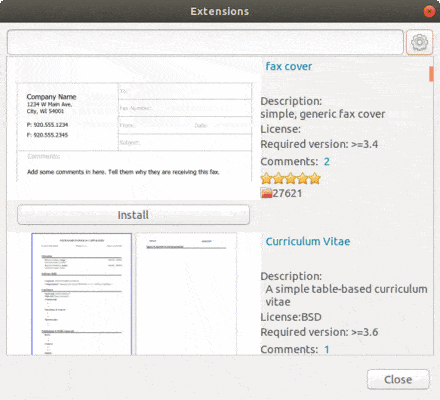
Task: Open the 1 comment link for Curriculum Vitae
Action: tap(326, 349)
